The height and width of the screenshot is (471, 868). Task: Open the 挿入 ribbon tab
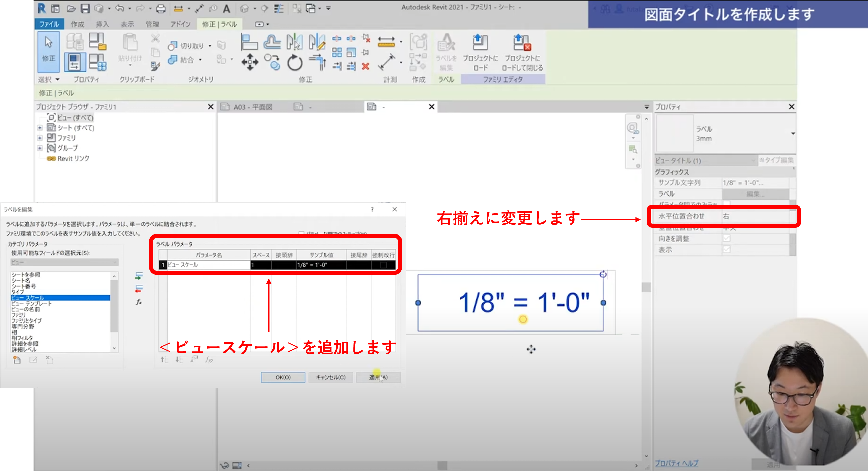click(x=102, y=24)
